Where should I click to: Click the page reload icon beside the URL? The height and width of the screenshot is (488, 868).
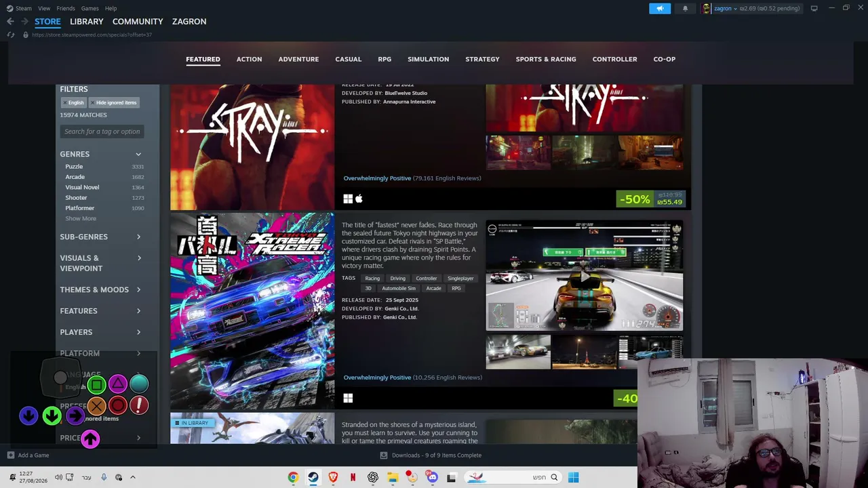point(11,35)
